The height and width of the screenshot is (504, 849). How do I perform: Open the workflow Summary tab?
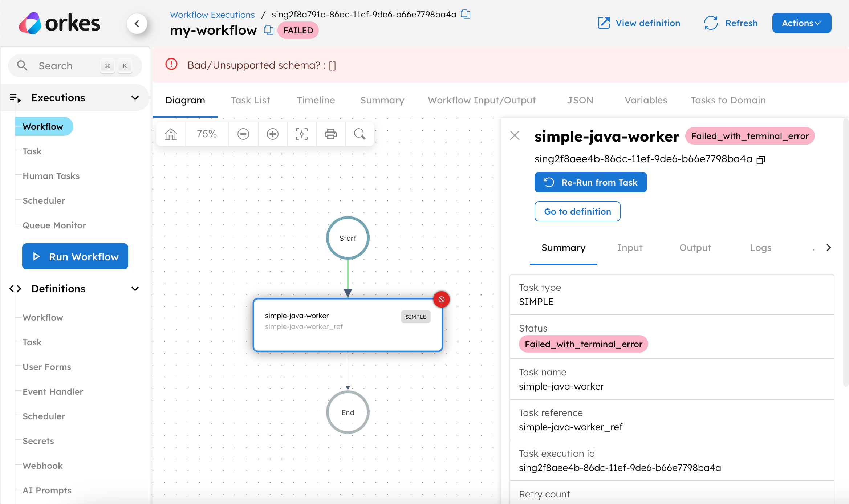(382, 100)
